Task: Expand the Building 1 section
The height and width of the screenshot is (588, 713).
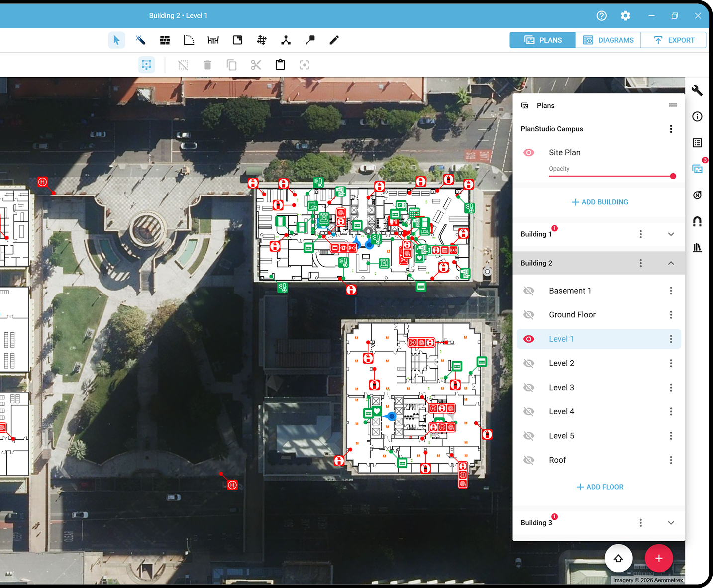Action: coord(671,234)
